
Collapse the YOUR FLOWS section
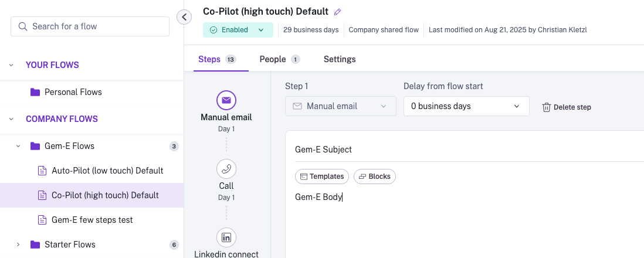[11, 65]
